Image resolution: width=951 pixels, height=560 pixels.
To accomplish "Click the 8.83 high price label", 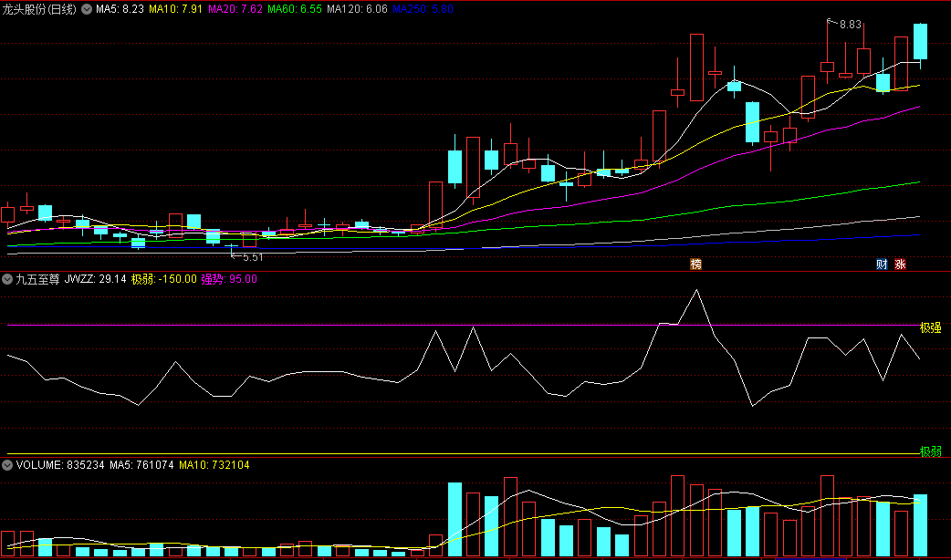I will point(851,25).
